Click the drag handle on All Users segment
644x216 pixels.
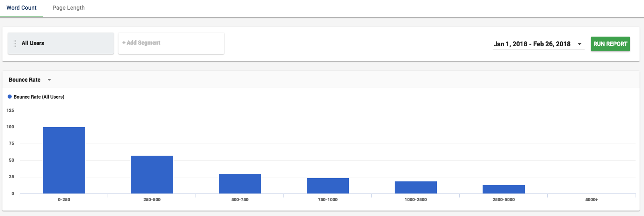(15, 43)
